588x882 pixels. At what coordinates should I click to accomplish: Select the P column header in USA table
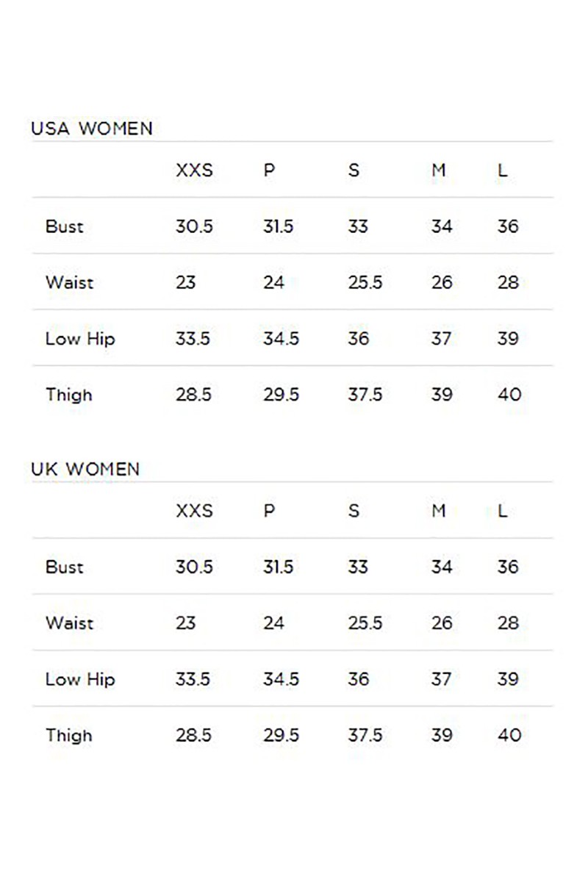pos(269,171)
